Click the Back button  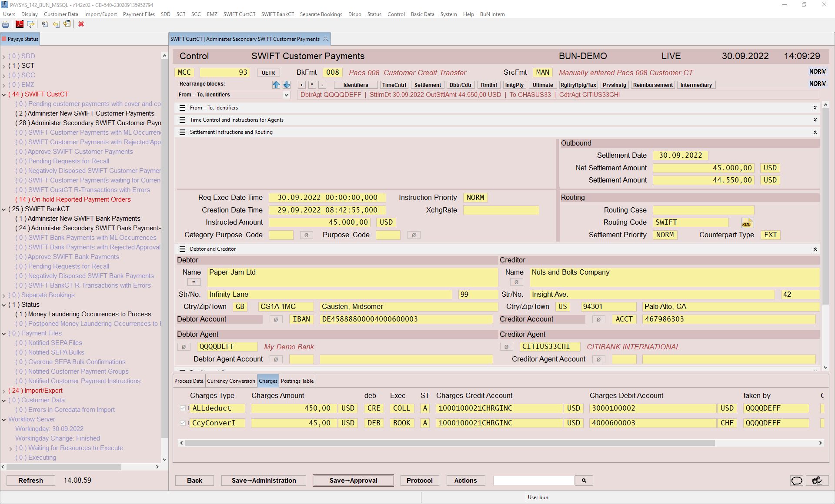194,481
